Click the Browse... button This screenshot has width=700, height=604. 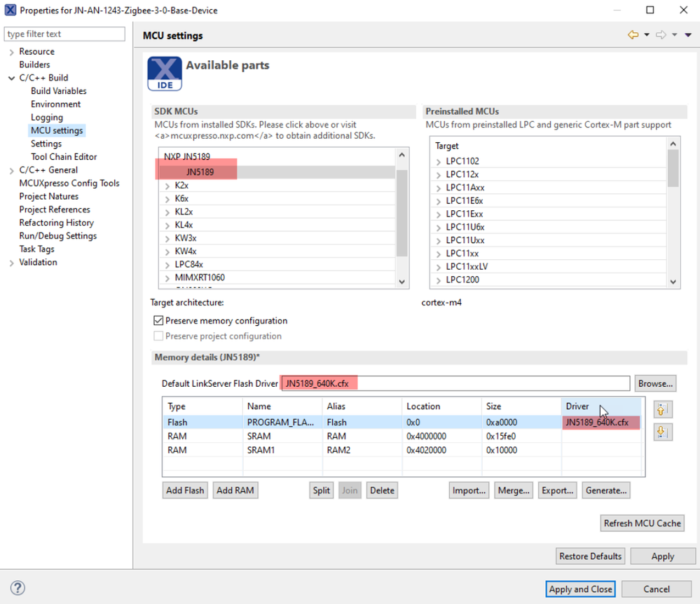pos(655,383)
